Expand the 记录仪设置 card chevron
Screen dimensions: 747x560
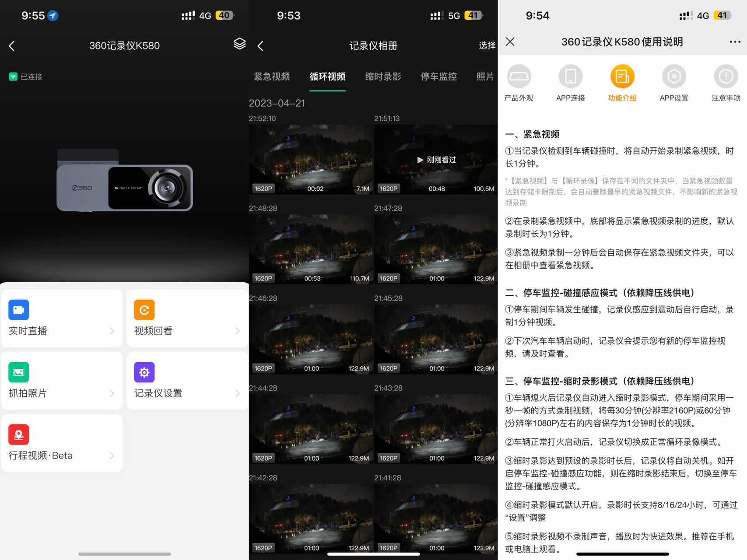coord(238,393)
